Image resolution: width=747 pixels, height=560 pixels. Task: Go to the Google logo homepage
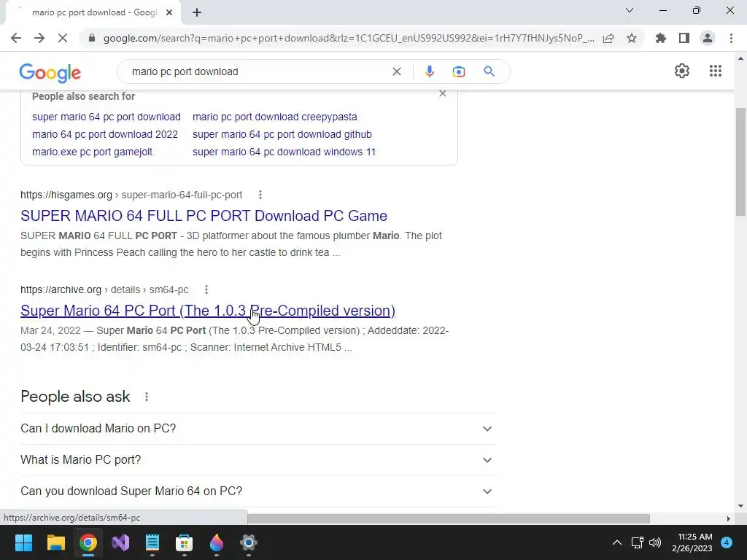click(x=50, y=73)
